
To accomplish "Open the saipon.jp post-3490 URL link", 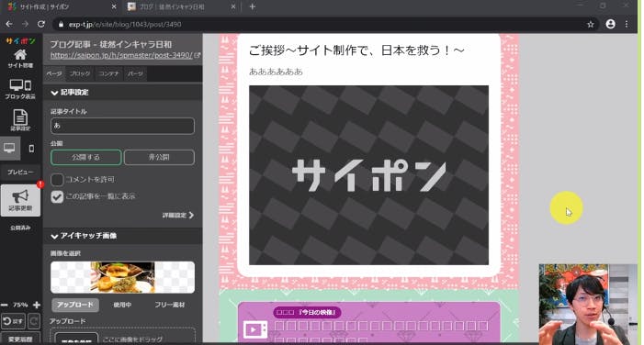I will pos(121,55).
